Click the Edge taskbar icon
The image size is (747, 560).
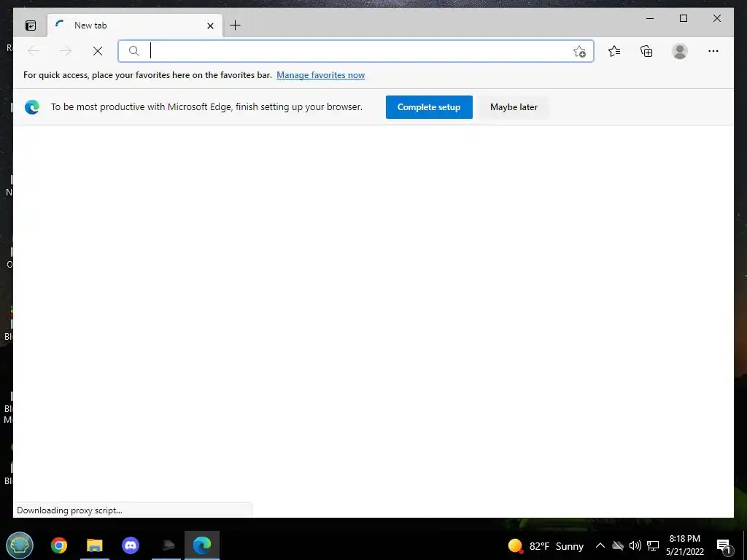pos(202,545)
